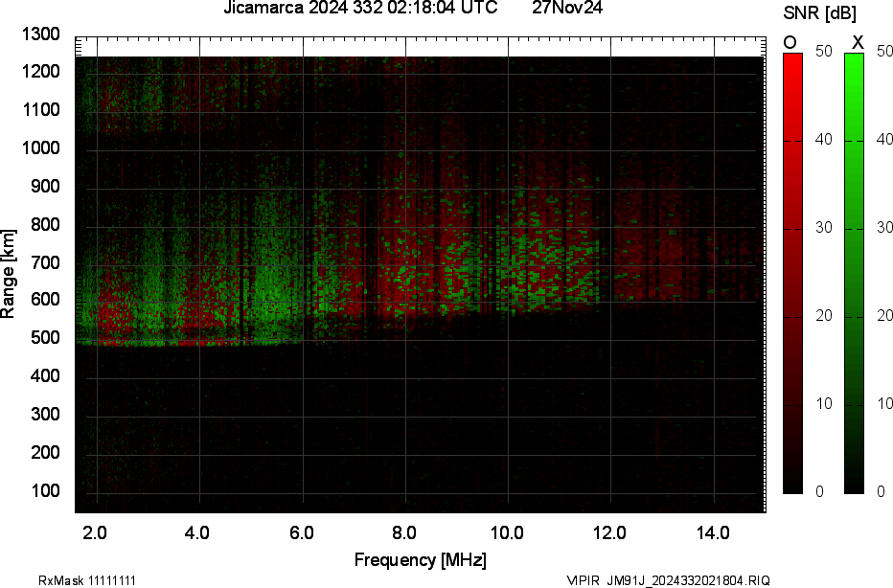Click the 14.0 tick on the frequency axis

click(715, 532)
